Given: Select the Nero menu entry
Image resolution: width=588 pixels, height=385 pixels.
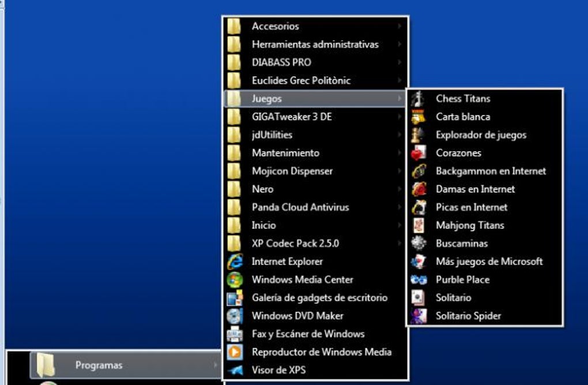Looking at the screenshot, I should [261, 189].
